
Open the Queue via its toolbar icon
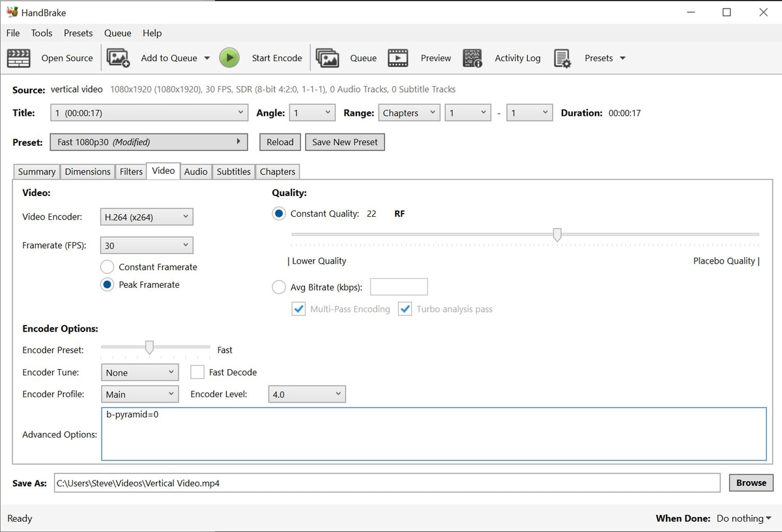(x=327, y=58)
